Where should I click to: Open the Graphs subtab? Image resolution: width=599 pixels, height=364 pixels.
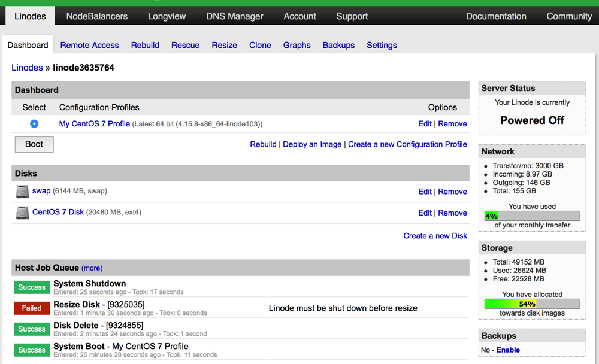pos(297,45)
